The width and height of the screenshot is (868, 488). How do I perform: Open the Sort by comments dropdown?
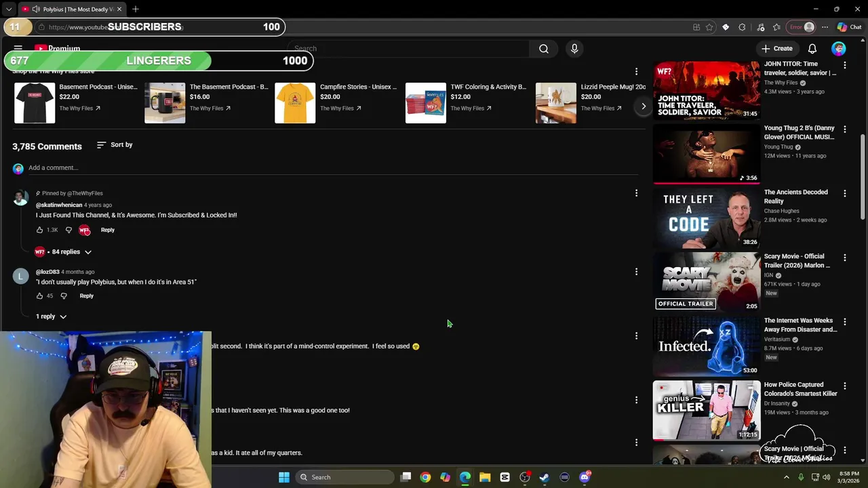click(115, 145)
